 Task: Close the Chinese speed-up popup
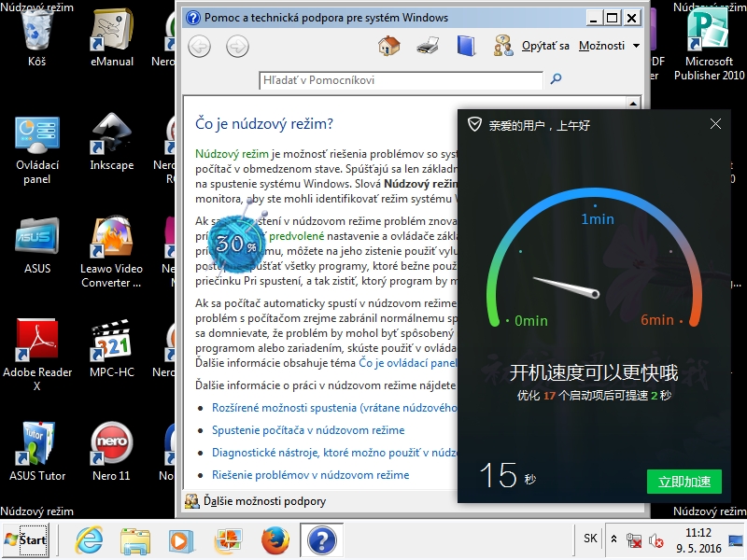pyautogui.click(x=715, y=124)
